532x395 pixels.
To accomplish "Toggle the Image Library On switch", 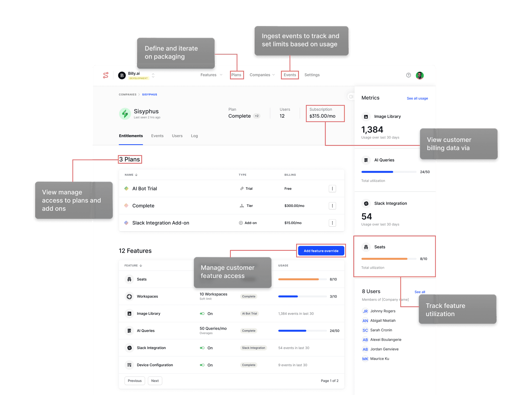I will point(202,314).
